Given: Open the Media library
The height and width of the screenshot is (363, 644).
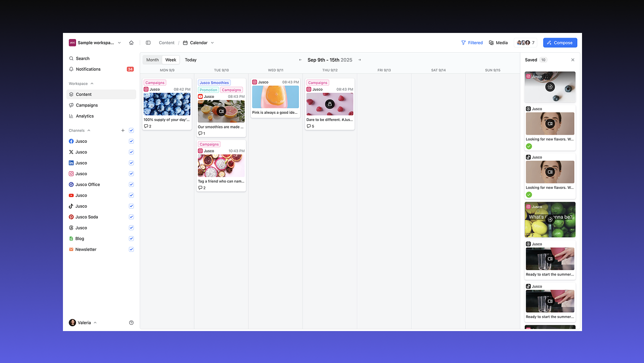Looking at the screenshot, I should [498, 43].
